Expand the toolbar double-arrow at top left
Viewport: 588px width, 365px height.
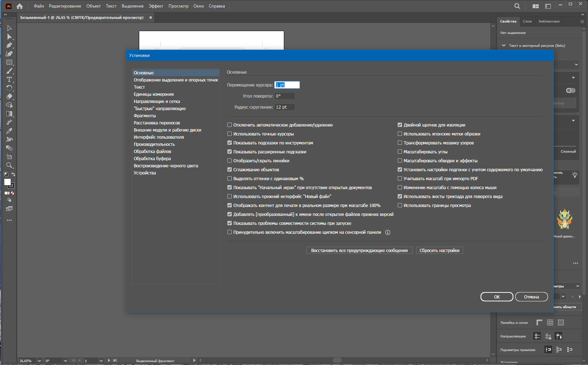5,15
